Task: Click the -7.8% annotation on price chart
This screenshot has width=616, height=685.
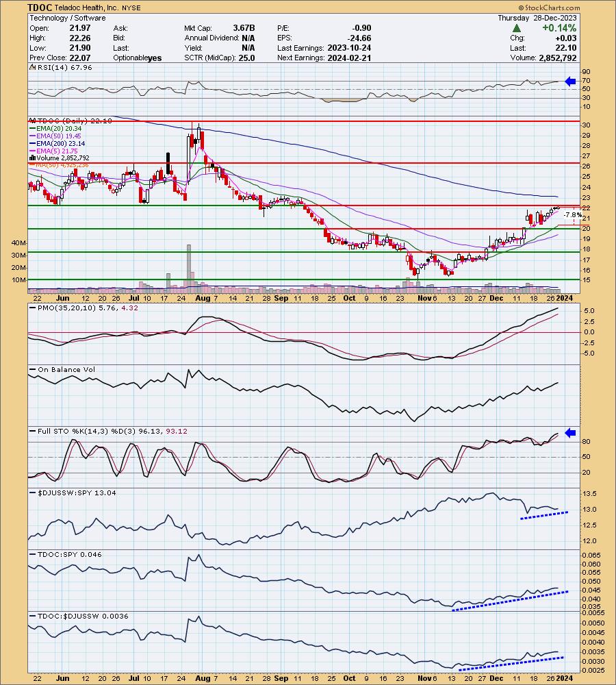Action: [x=572, y=215]
